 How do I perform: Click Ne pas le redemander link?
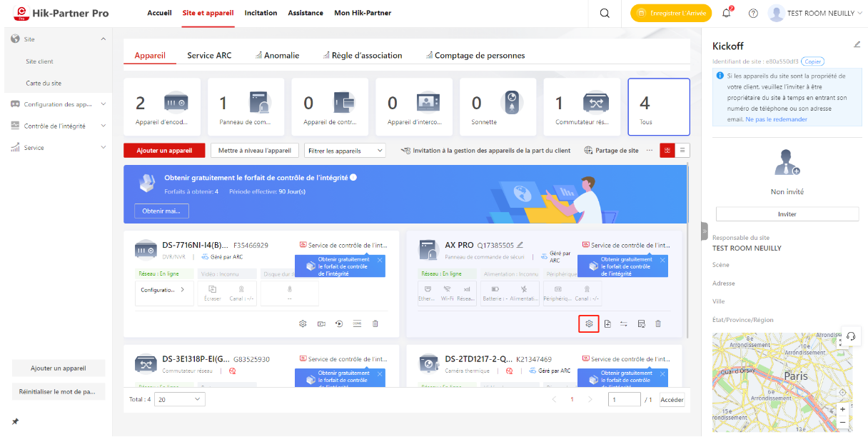(777, 119)
